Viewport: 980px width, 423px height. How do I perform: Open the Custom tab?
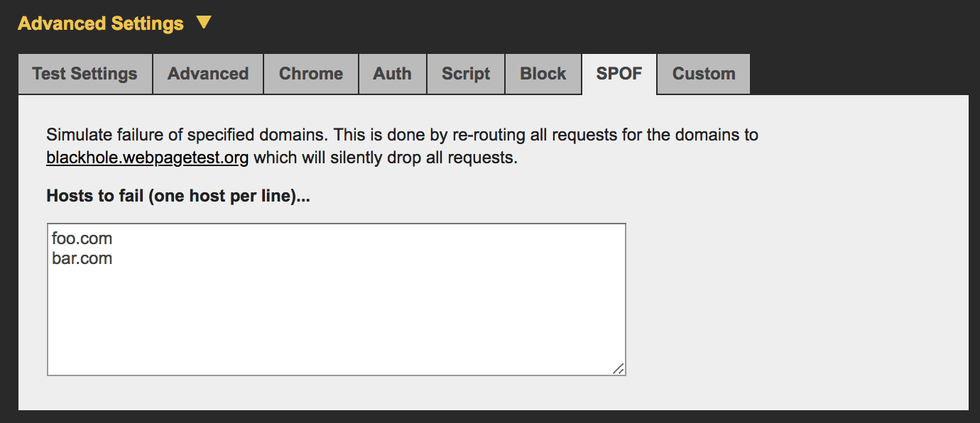point(702,73)
